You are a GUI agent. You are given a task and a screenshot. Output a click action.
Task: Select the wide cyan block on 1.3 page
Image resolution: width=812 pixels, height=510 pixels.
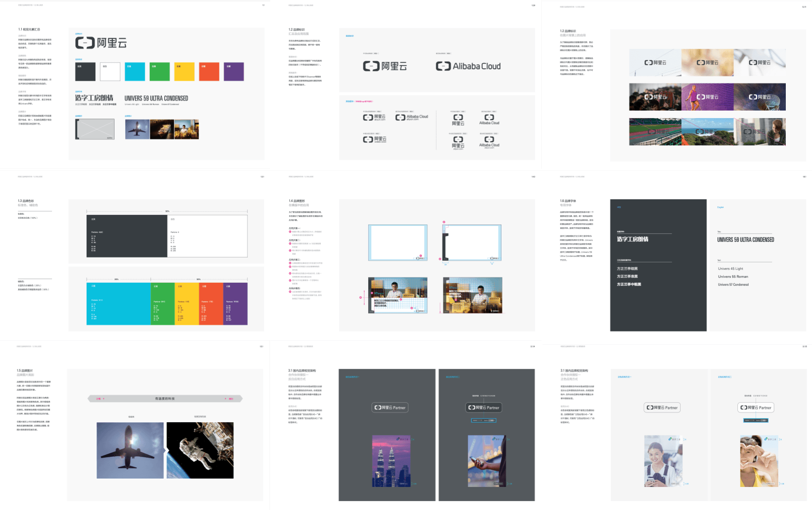[119, 304]
